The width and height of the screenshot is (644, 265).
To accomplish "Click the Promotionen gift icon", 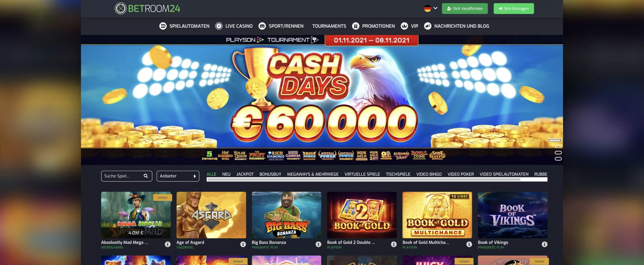I will pos(356,26).
